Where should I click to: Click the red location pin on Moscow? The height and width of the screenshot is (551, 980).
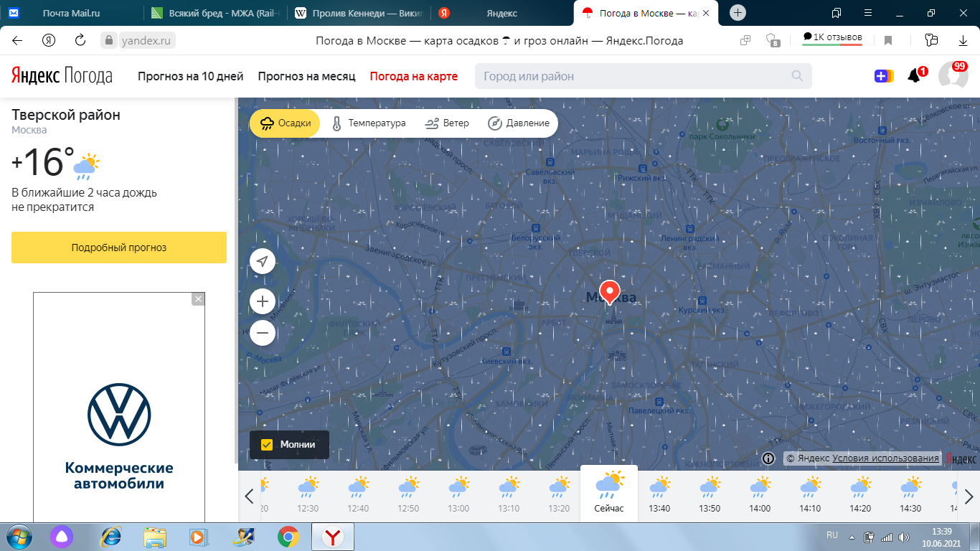609,291
